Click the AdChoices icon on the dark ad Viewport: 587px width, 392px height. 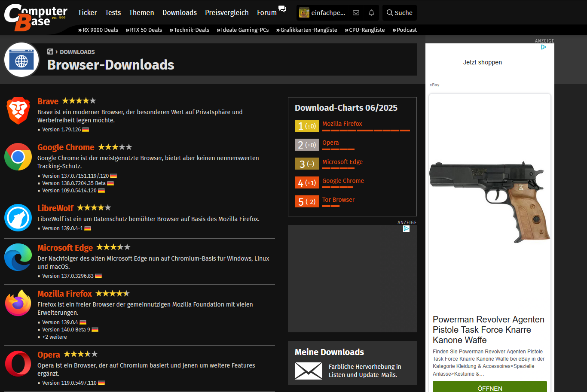406,229
